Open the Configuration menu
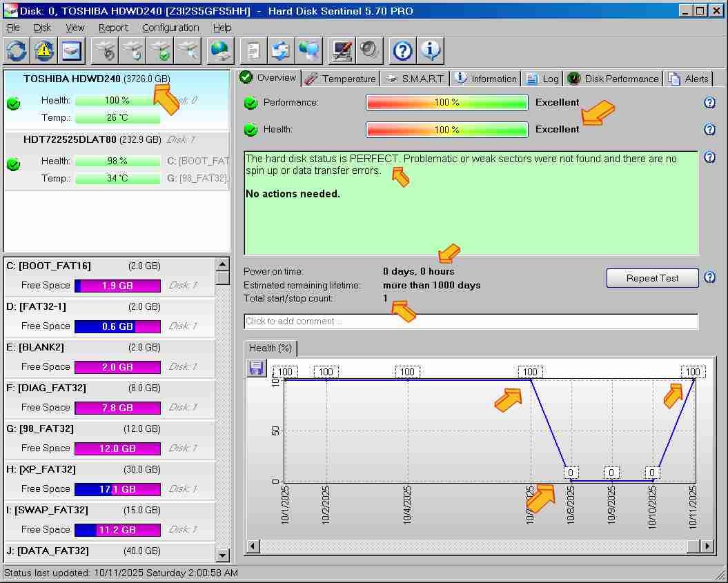The height and width of the screenshot is (583, 728). pyautogui.click(x=170, y=28)
